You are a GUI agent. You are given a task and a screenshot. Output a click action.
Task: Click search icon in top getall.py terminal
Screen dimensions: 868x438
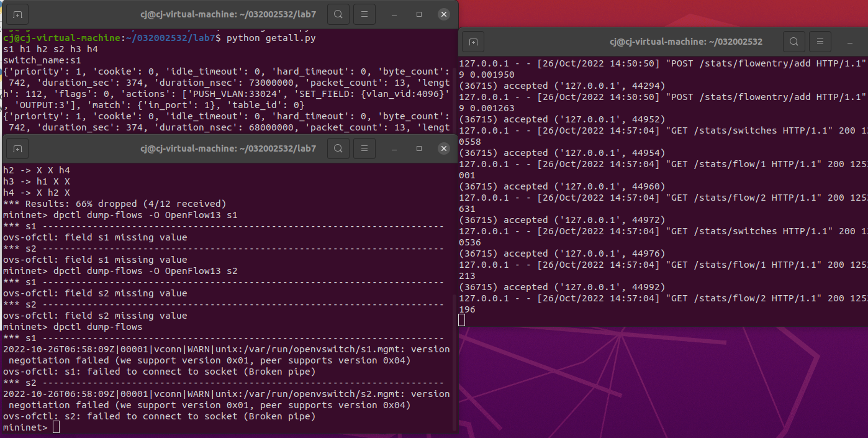pyautogui.click(x=338, y=14)
